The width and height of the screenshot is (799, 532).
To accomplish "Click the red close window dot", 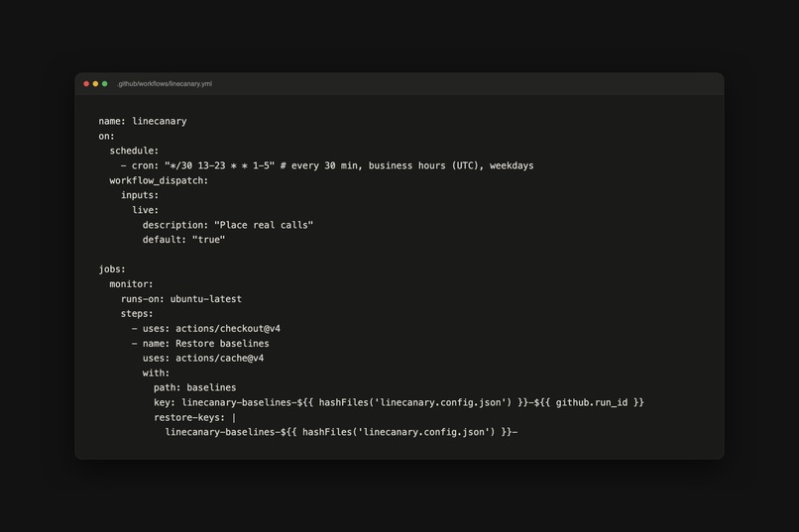I will [86, 84].
